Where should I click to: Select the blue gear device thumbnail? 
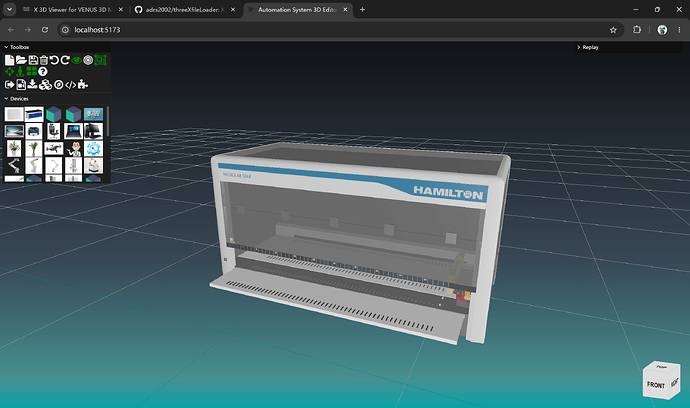(x=93, y=148)
